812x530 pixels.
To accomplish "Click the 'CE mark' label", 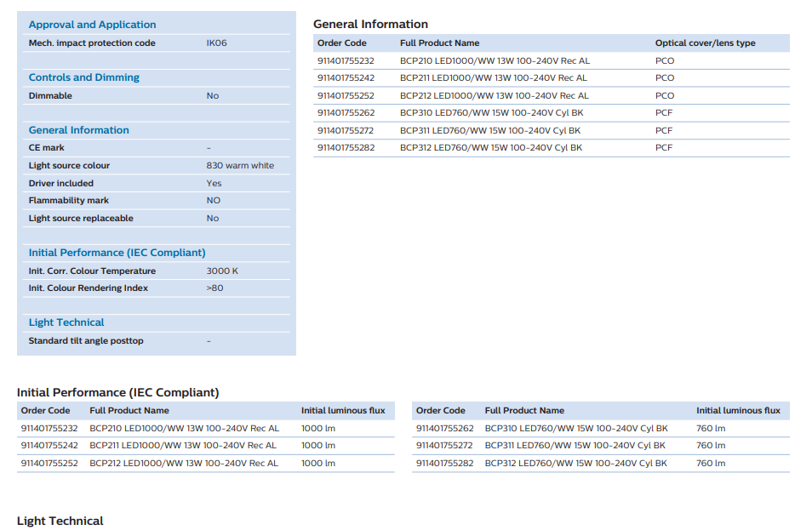I will click(x=47, y=147).
